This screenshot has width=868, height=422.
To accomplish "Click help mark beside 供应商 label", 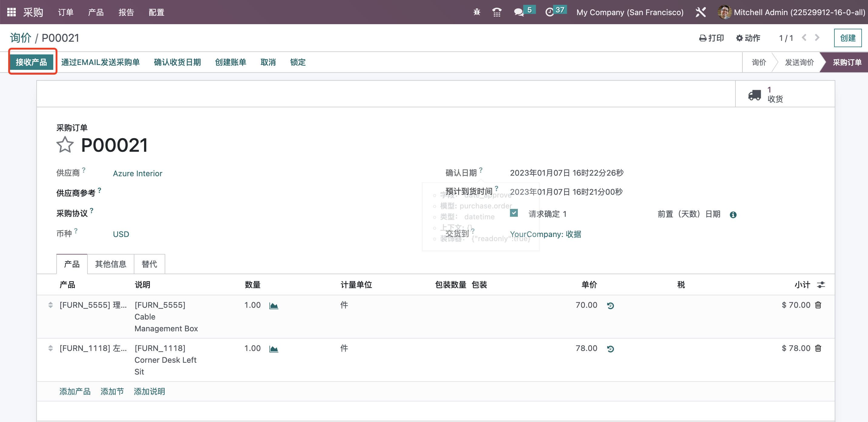I will click(x=84, y=170).
